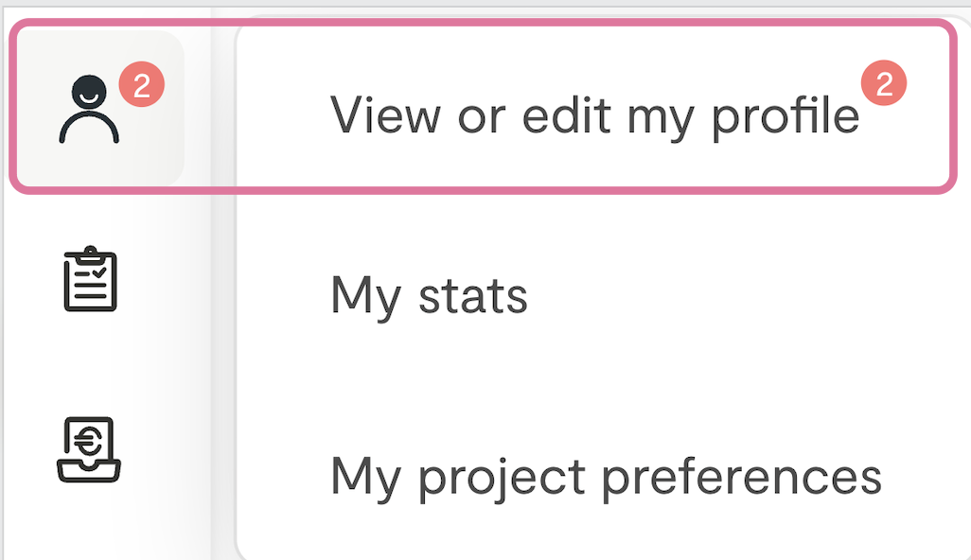Click the "My stats" text link
Image resolution: width=971 pixels, height=560 pixels.
click(429, 296)
